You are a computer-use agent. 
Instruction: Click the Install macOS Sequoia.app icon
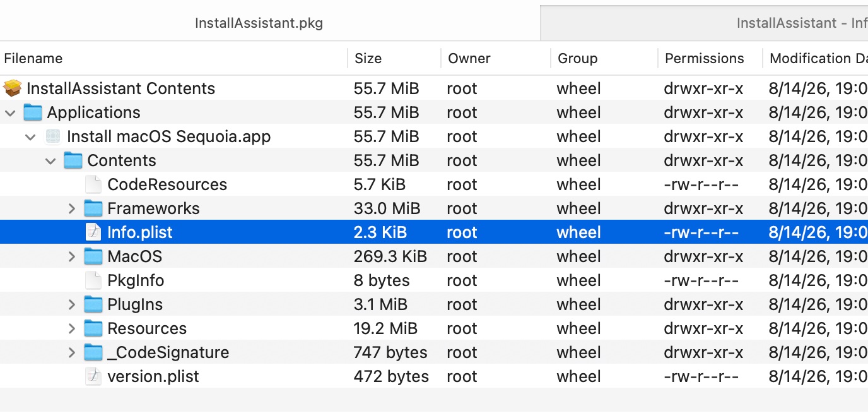click(x=54, y=136)
